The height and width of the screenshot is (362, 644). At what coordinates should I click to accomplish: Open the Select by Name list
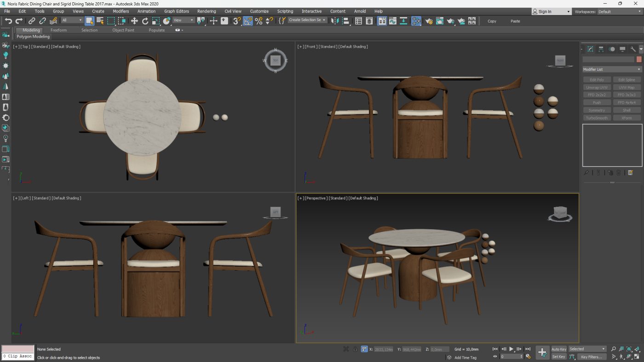tap(100, 21)
